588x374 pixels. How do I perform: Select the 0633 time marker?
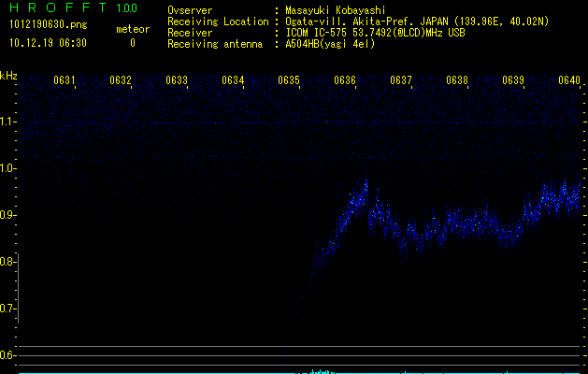(x=177, y=80)
